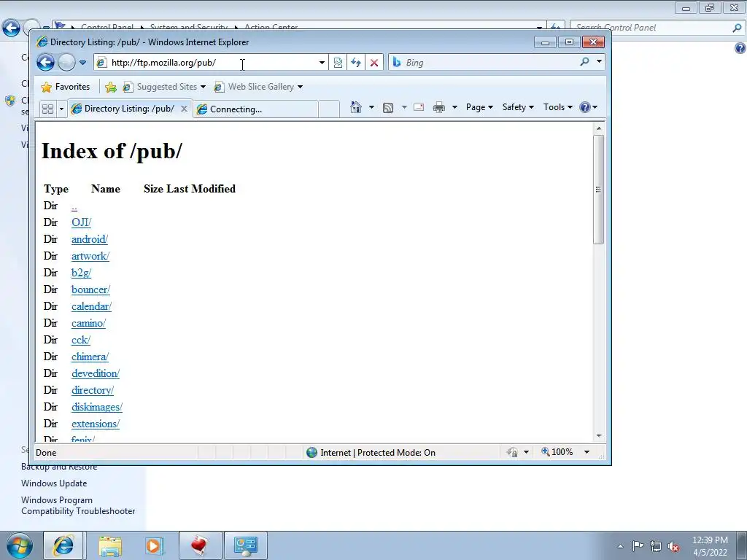Open the directory/ directory link
The width and height of the screenshot is (747, 560).
pos(93,390)
